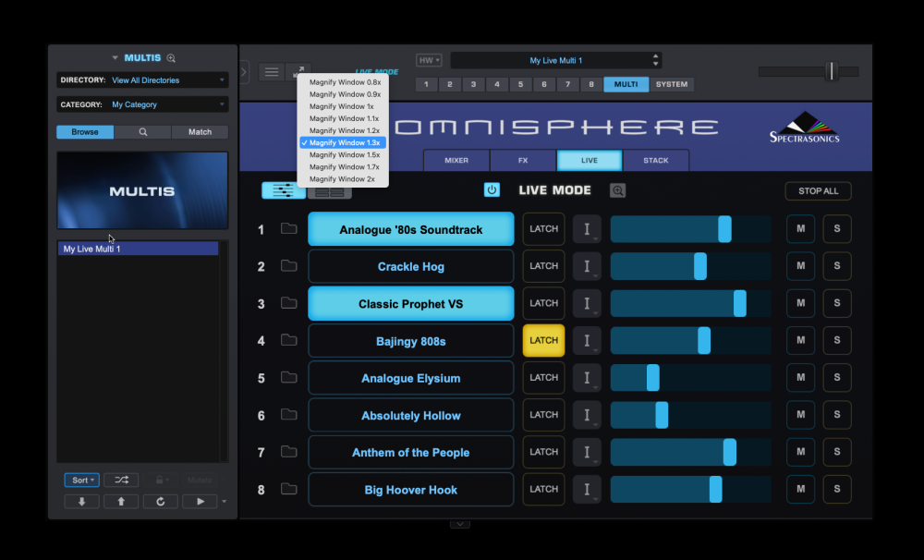Click the refresh icon in browser footer
The image size is (924, 560).
pyautogui.click(x=160, y=502)
